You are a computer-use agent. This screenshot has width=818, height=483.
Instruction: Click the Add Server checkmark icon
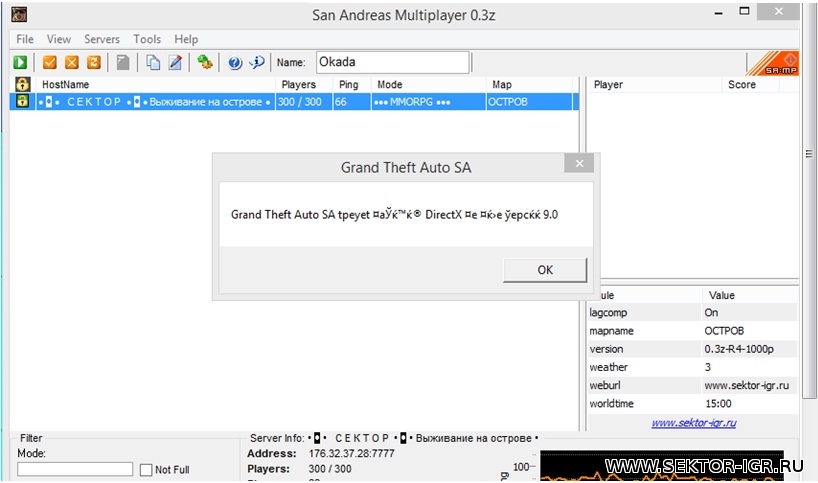coord(50,63)
